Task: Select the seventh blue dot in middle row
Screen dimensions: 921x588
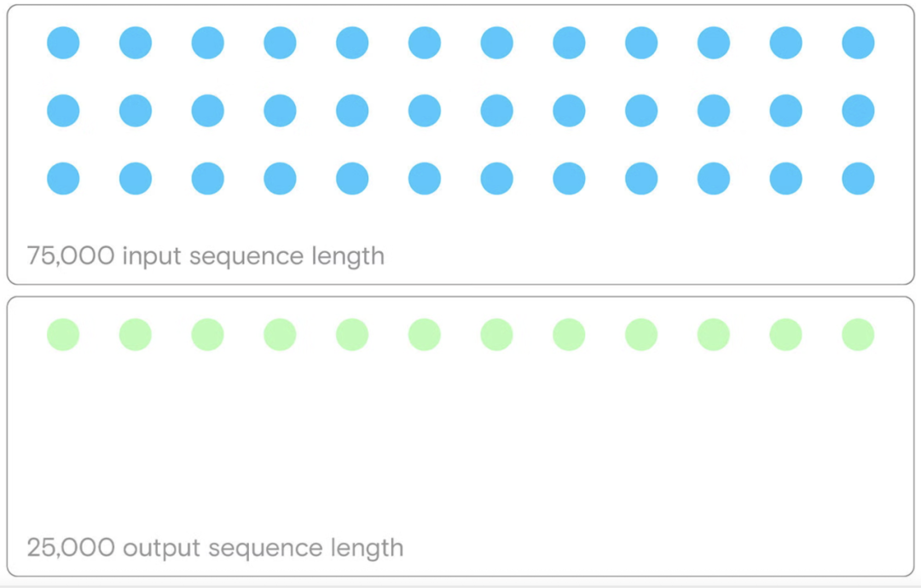Action: point(497,111)
